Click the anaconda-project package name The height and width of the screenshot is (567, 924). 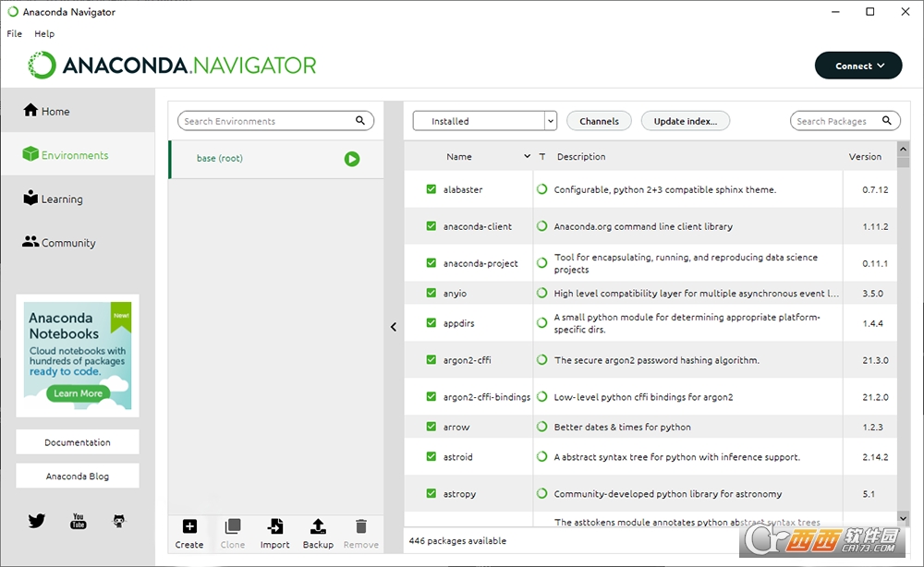480,263
